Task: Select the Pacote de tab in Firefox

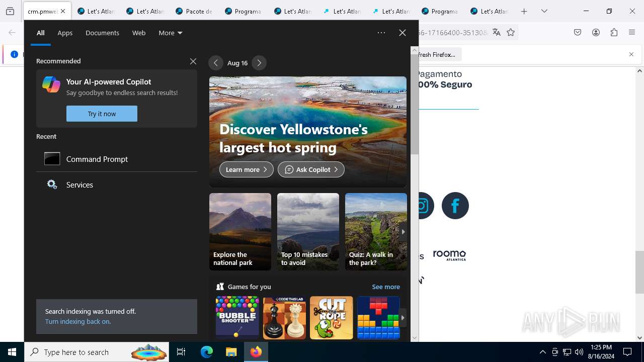Action: tap(194, 11)
